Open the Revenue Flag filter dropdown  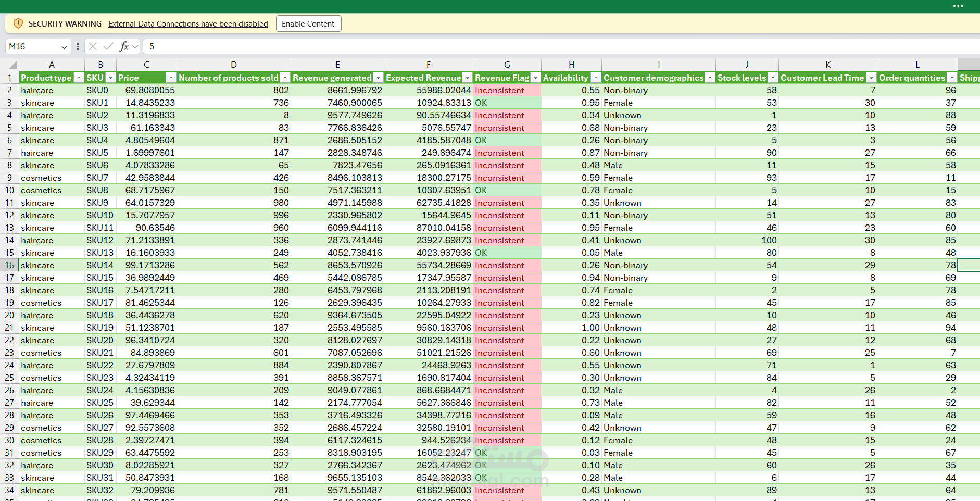[x=535, y=78]
